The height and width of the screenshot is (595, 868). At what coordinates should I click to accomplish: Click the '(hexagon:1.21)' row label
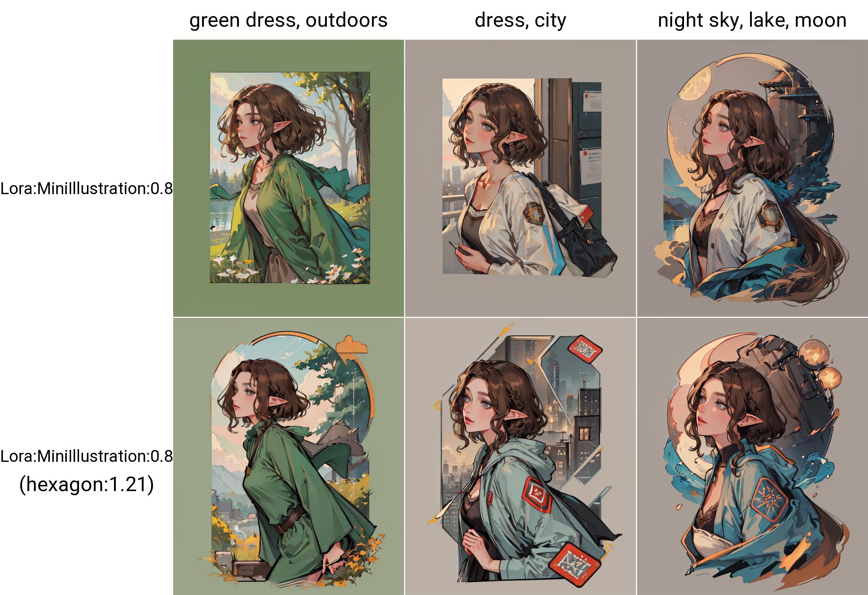(x=86, y=485)
